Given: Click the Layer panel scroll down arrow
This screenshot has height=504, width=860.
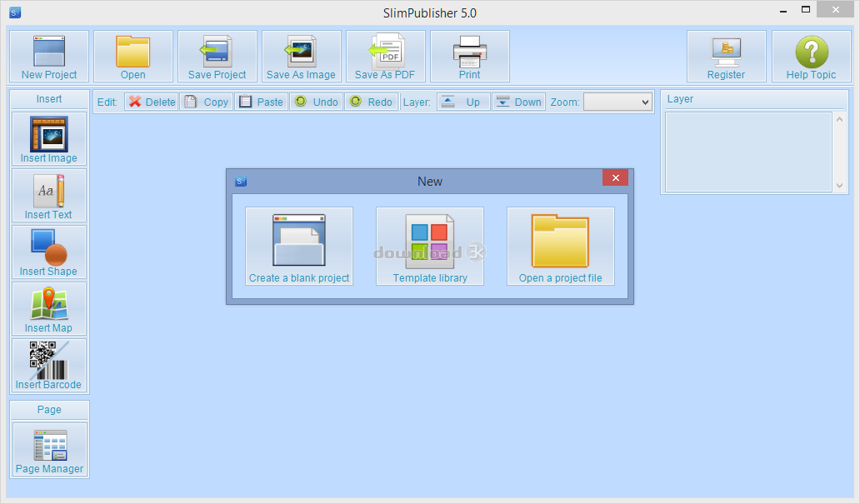Looking at the screenshot, I should tap(840, 186).
